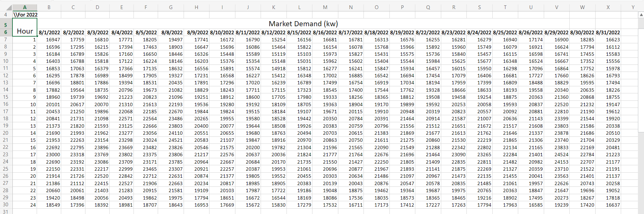Click the 'Market Demand (kw)' title cell

pyautogui.click(x=303, y=24)
